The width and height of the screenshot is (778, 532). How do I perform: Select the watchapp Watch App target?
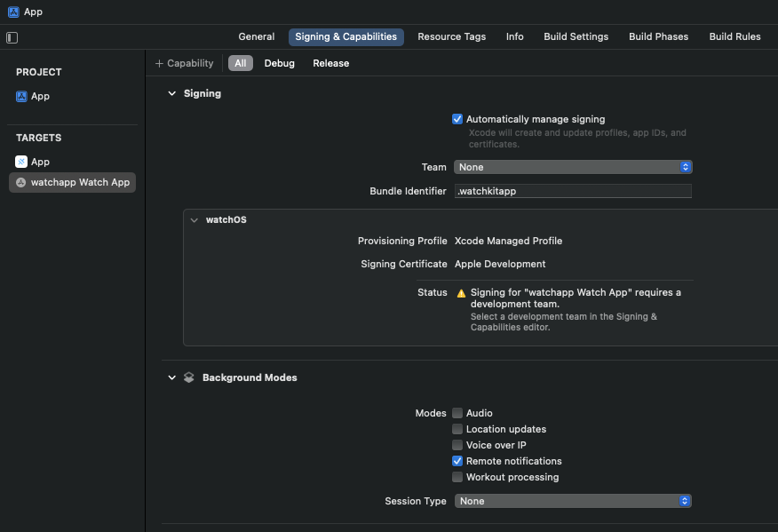tap(73, 182)
